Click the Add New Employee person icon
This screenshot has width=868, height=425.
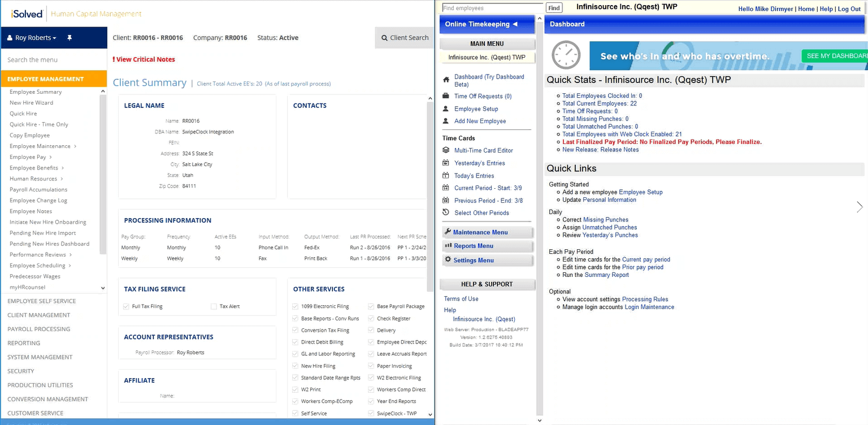pos(445,120)
